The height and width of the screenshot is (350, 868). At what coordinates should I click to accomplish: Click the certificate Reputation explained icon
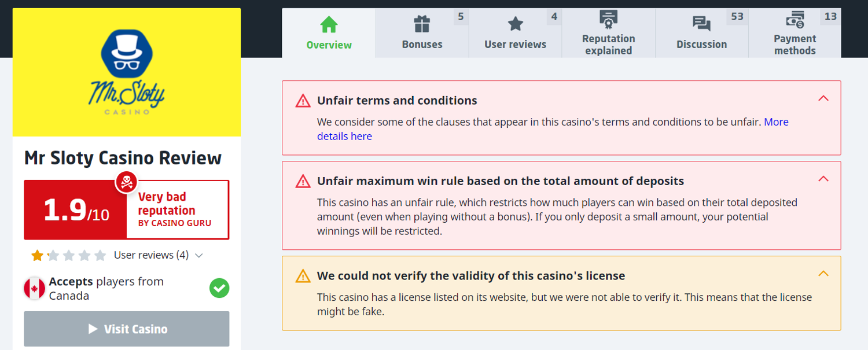coord(608,19)
